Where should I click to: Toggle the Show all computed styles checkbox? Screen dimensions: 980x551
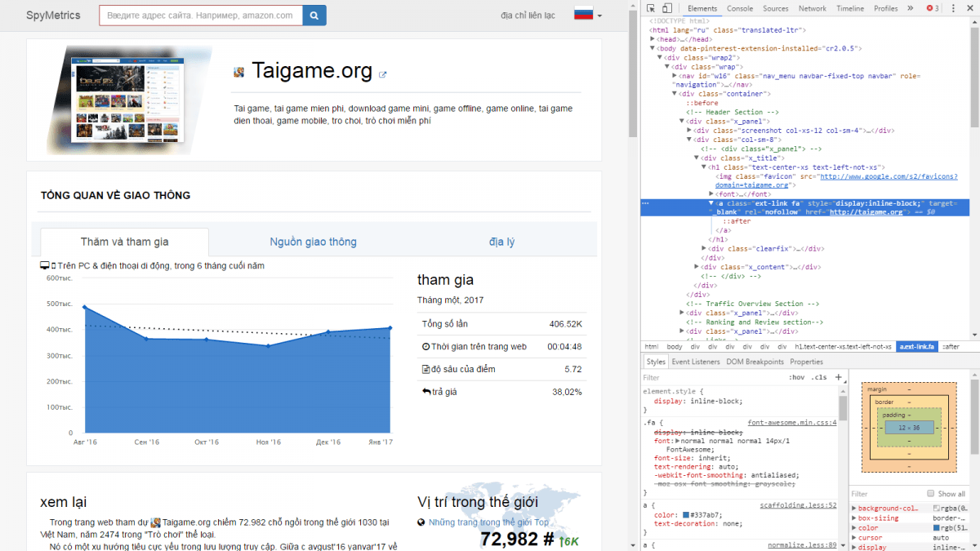click(930, 494)
